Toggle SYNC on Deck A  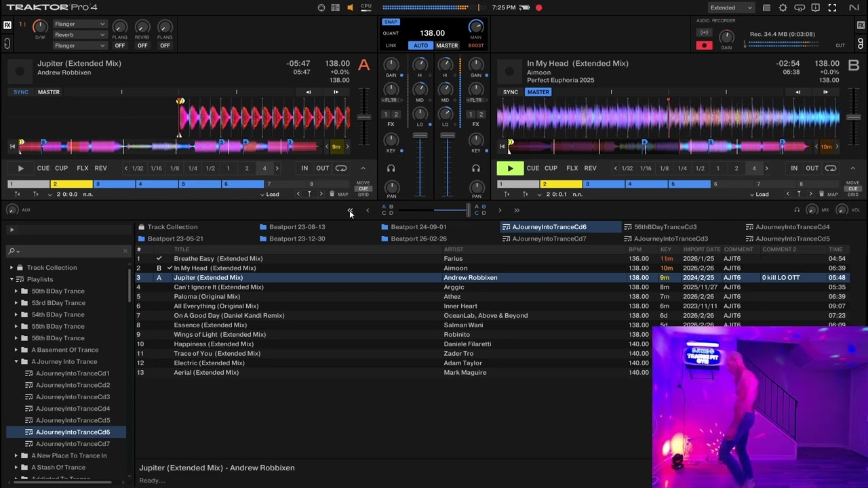click(21, 92)
